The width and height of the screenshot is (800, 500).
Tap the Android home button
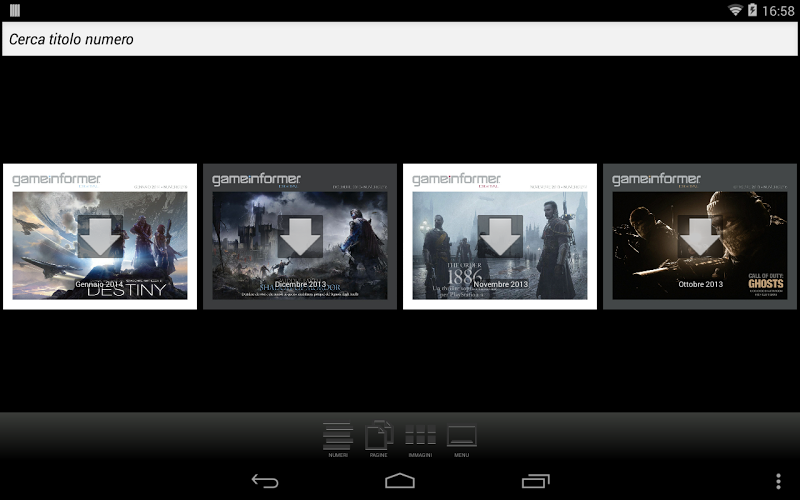pos(400,481)
